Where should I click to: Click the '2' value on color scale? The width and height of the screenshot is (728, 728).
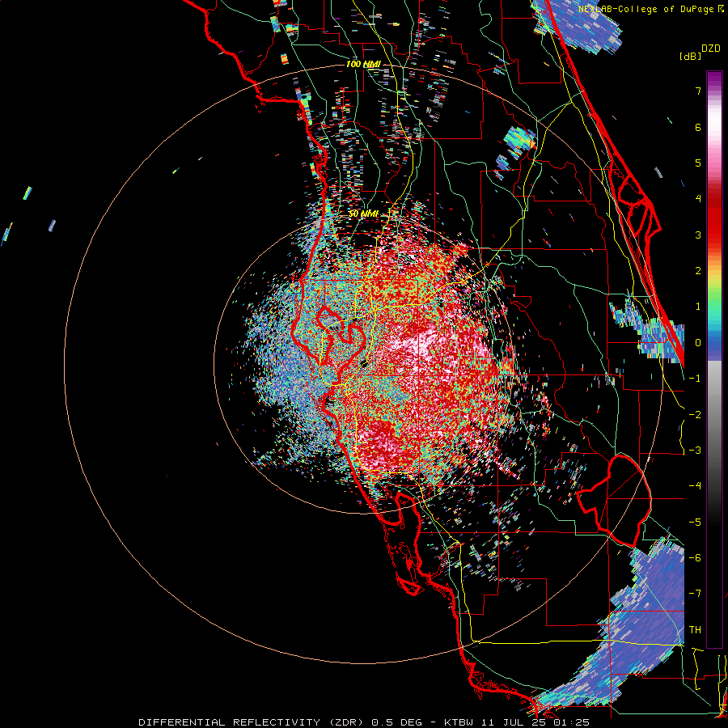(x=698, y=271)
